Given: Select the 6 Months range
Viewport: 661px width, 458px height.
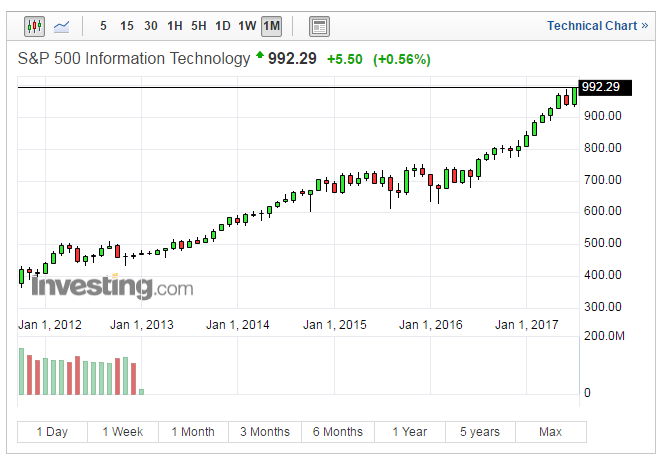Looking at the screenshot, I should 337,432.
